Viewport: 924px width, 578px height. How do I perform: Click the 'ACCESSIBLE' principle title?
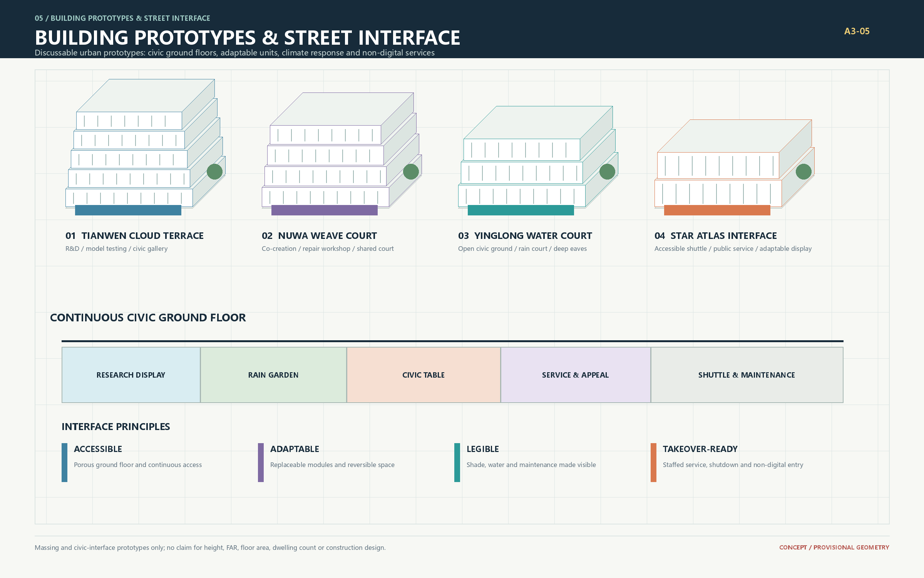98,449
